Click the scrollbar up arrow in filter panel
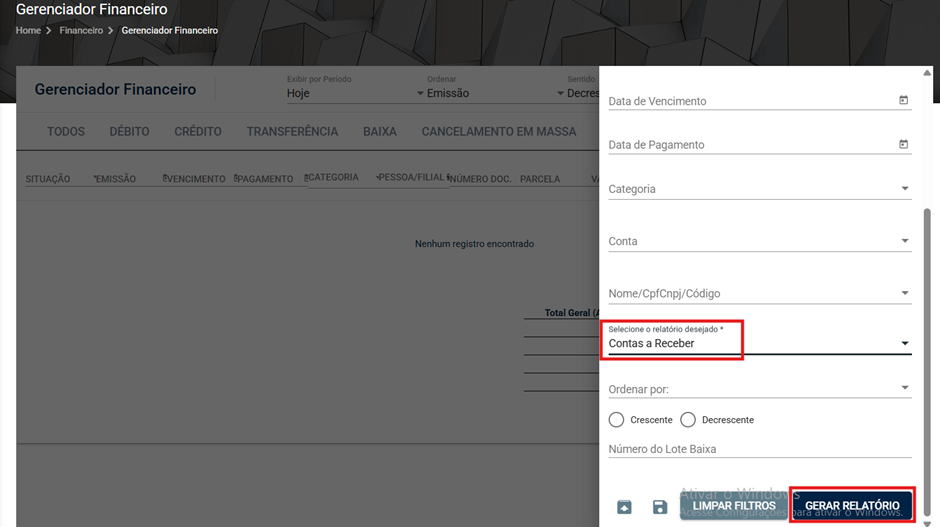 [927, 73]
